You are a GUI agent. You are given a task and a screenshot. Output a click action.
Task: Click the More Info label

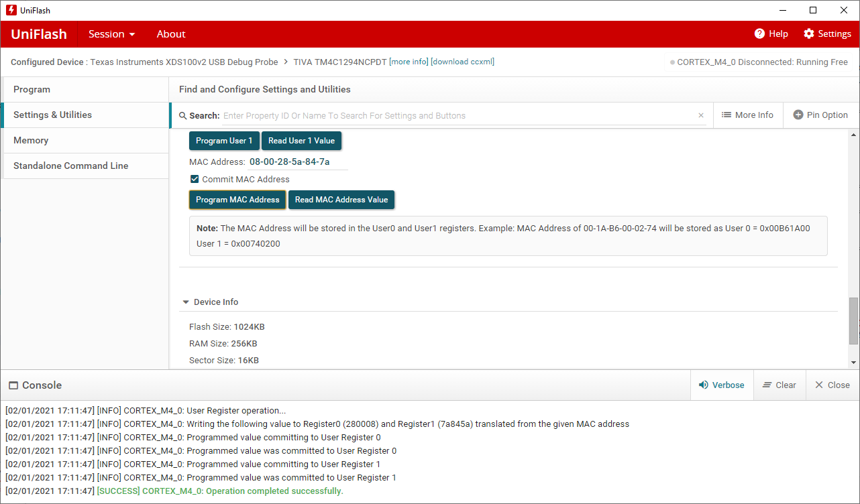754,115
